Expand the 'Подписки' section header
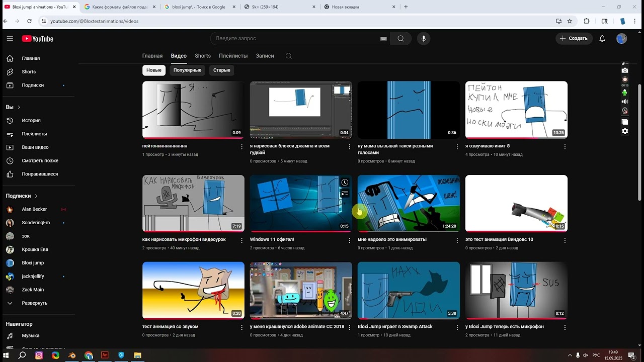The width and height of the screenshot is (644, 362). (x=22, y=196)
